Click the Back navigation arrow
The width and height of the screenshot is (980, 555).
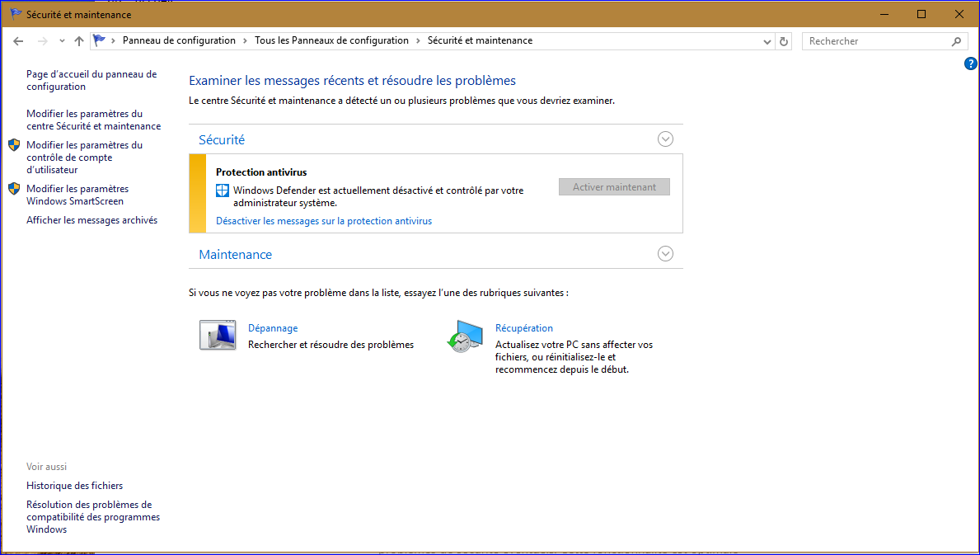pyautogui.click(x=18, y=41)
